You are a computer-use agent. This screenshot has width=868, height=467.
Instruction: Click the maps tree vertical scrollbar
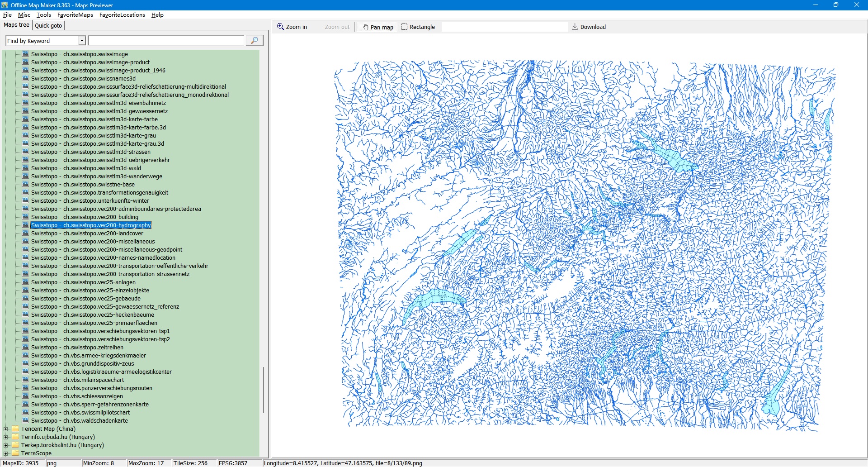pyautogui.click(x=263, y=389)
